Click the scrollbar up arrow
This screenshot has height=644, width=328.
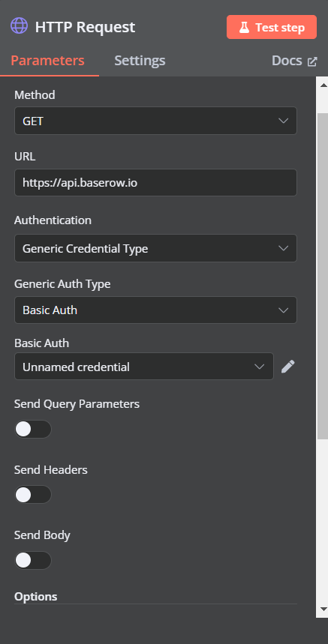[323, 85]
